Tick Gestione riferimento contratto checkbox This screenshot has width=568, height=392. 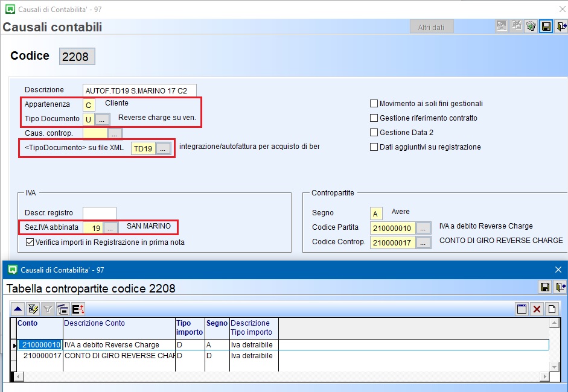coord(374,118)
